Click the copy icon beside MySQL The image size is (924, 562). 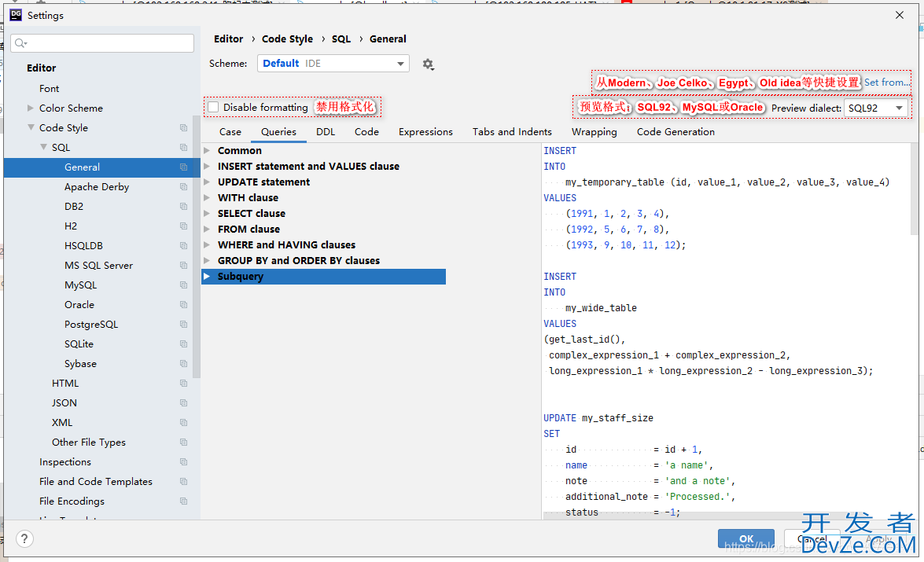coord(183,285)
